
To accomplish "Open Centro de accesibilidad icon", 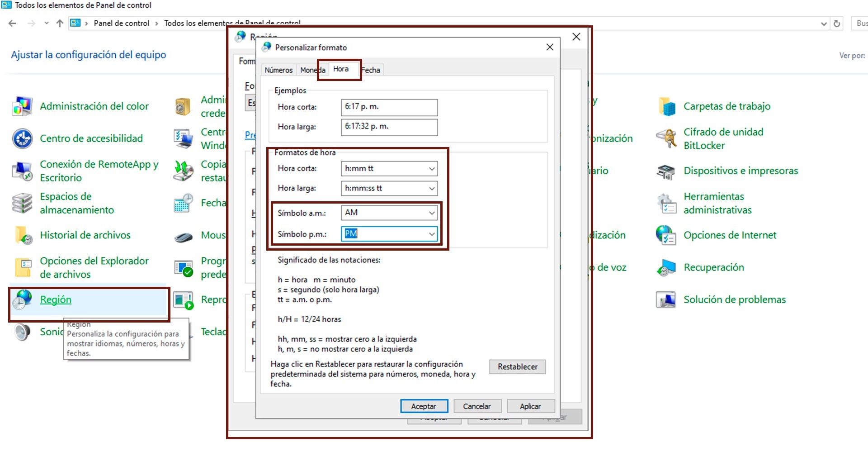I will tap(23, 138).
